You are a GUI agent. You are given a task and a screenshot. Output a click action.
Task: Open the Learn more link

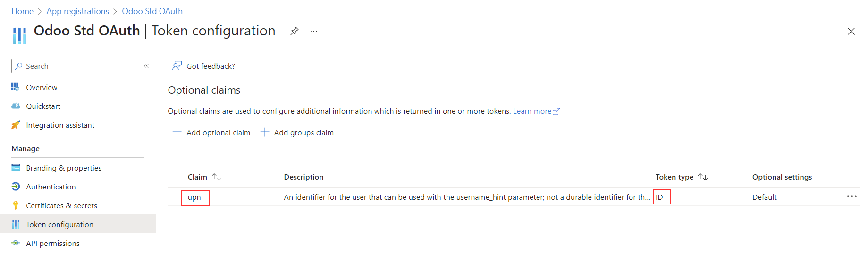[536, 111]
